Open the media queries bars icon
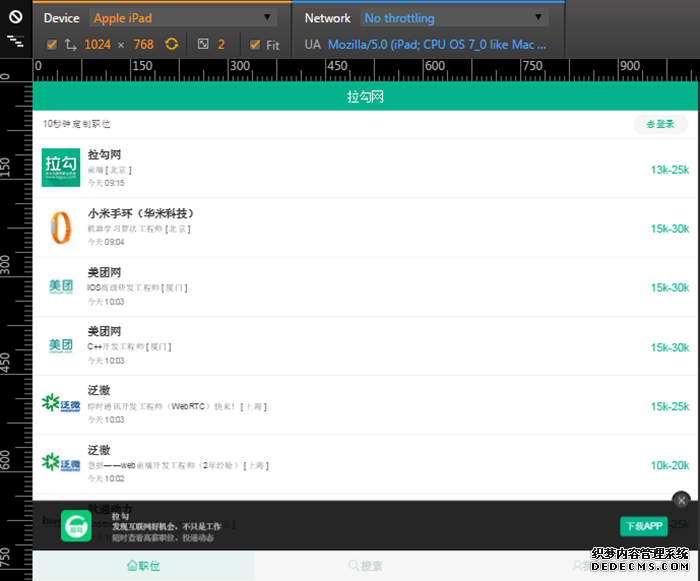 16,41
